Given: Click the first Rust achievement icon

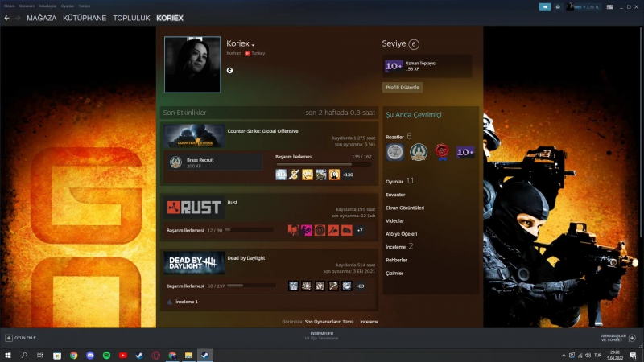Looking at the screenshot, I should tap(293, 230).
